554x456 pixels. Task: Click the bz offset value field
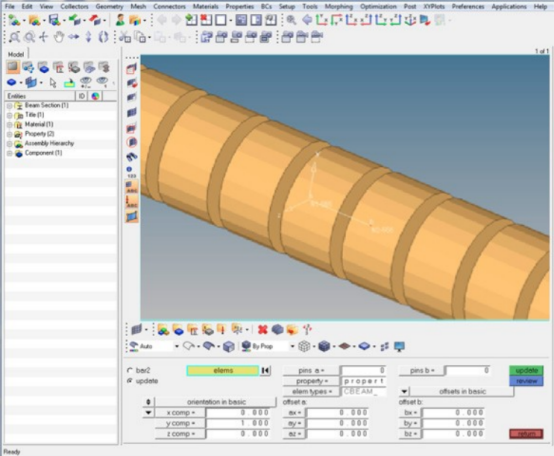454,434
